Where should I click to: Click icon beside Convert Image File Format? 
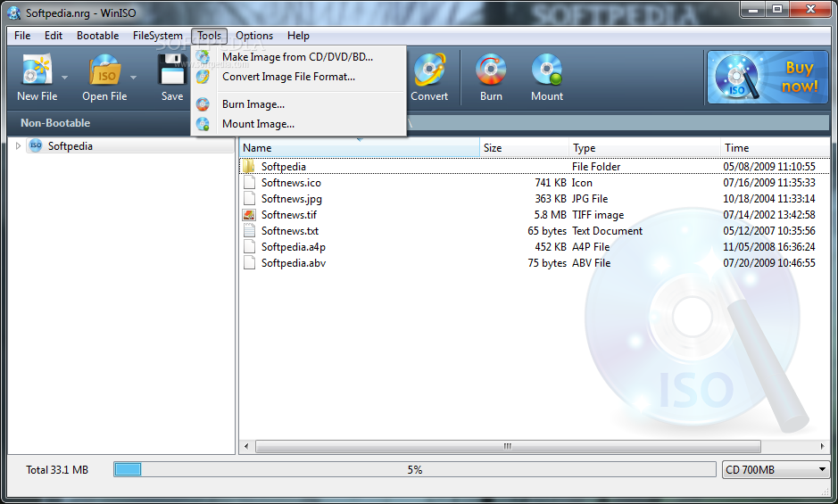(x=203, y=77)
